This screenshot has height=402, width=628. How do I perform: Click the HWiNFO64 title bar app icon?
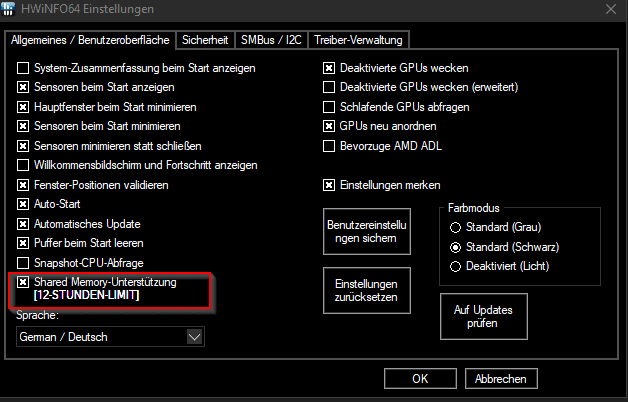(x=8, y=9)
